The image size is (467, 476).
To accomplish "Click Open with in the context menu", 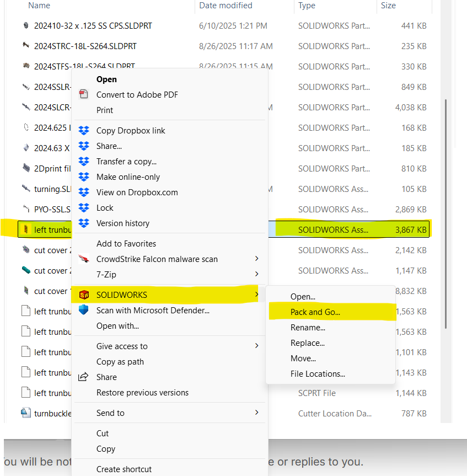I will (x=117, y=326).
